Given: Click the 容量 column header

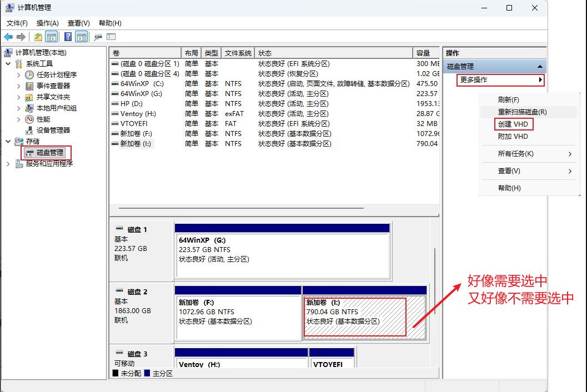Looking at the screenshot, I should [x=423, y=53].
